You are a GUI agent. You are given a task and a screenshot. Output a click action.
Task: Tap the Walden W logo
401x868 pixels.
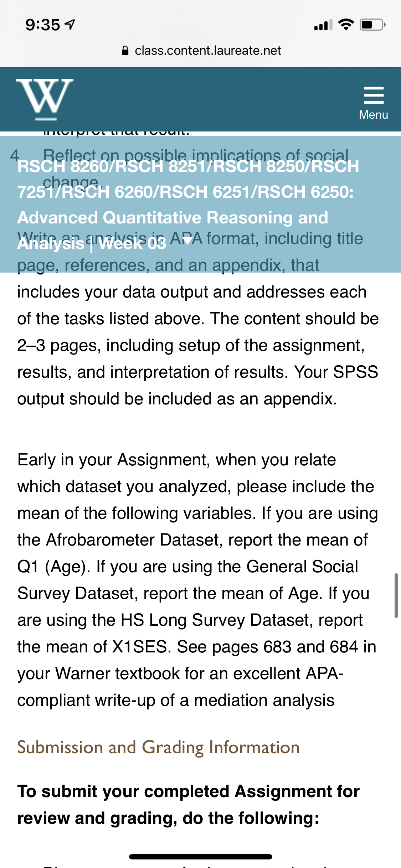pyautogui.click(x=45, y=99)
